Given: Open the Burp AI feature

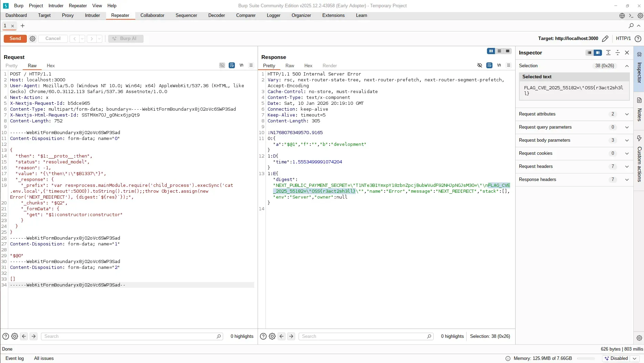Looking at the screenshot, I should click(126, 38).
